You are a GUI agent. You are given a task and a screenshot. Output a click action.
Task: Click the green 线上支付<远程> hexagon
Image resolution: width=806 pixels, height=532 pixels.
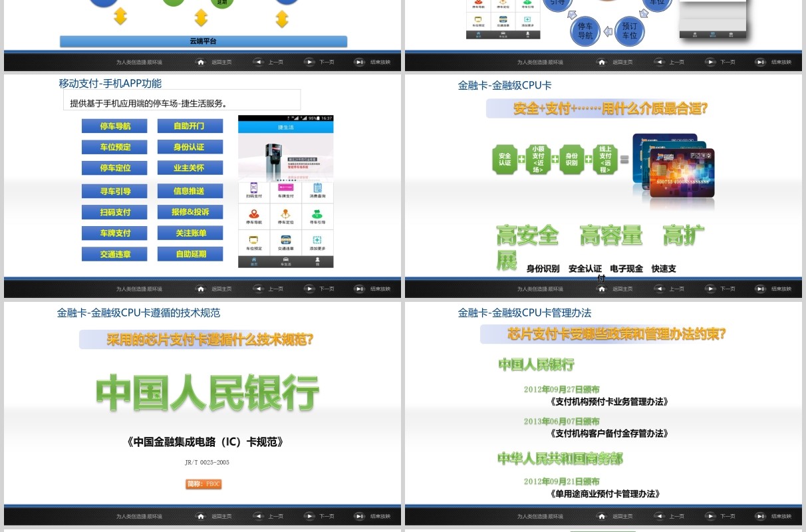tap(605, 160)
